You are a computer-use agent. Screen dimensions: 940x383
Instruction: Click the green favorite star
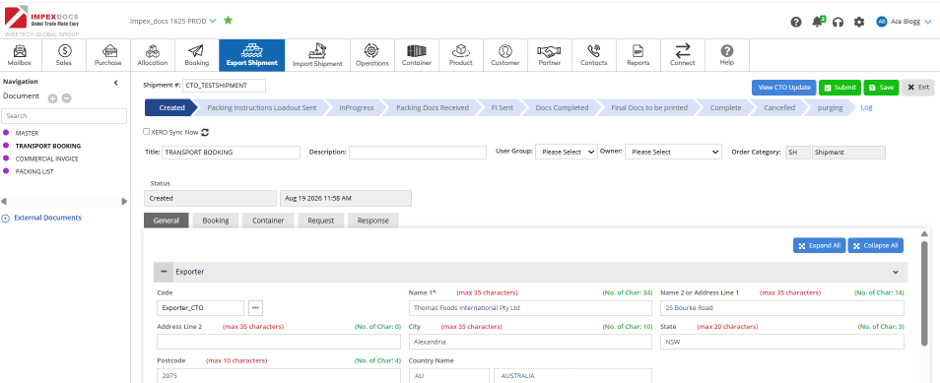[228, 20]
